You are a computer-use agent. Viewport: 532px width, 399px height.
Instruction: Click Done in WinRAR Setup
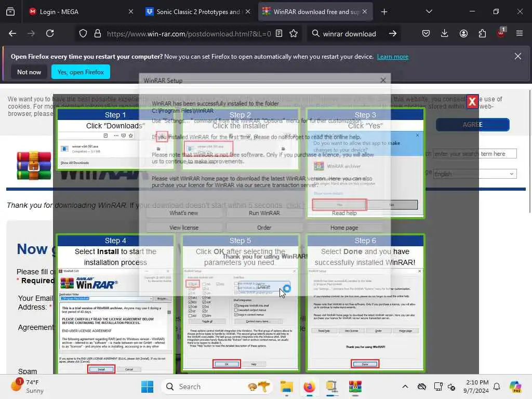click(264, 287)
